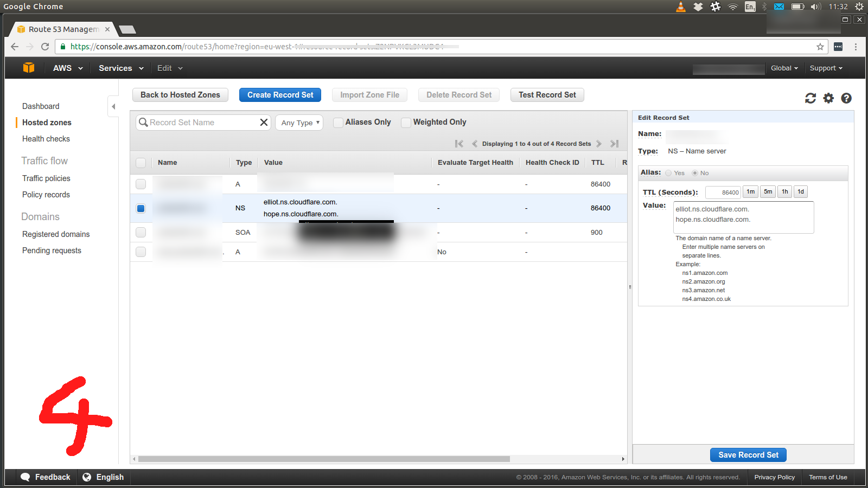Open the mail envelope indicator
This screenshot has width=868, height=488.
[x=779, y=7]
